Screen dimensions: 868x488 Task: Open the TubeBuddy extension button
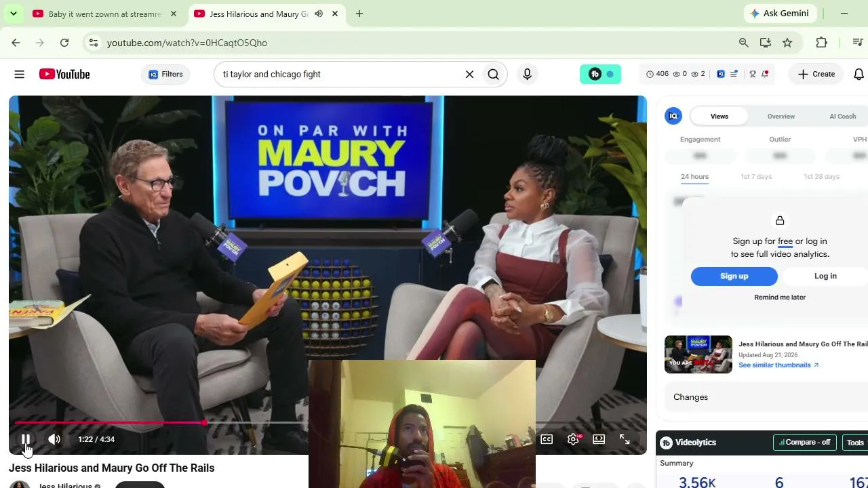(x=600, y=74)
